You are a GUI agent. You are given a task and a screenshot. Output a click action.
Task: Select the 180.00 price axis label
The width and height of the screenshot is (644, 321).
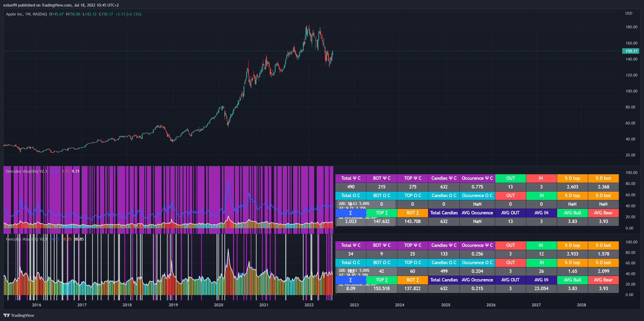[x=631, y=27]
